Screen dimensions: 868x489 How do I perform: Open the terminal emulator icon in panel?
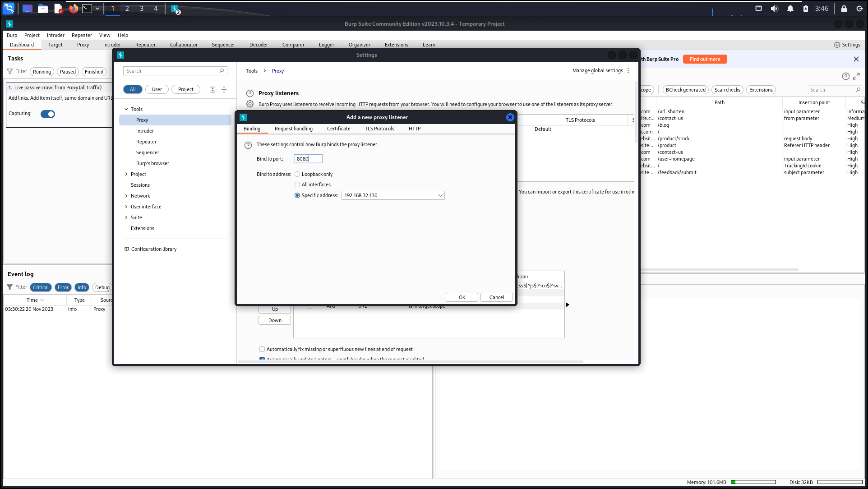tap(87, 8)
